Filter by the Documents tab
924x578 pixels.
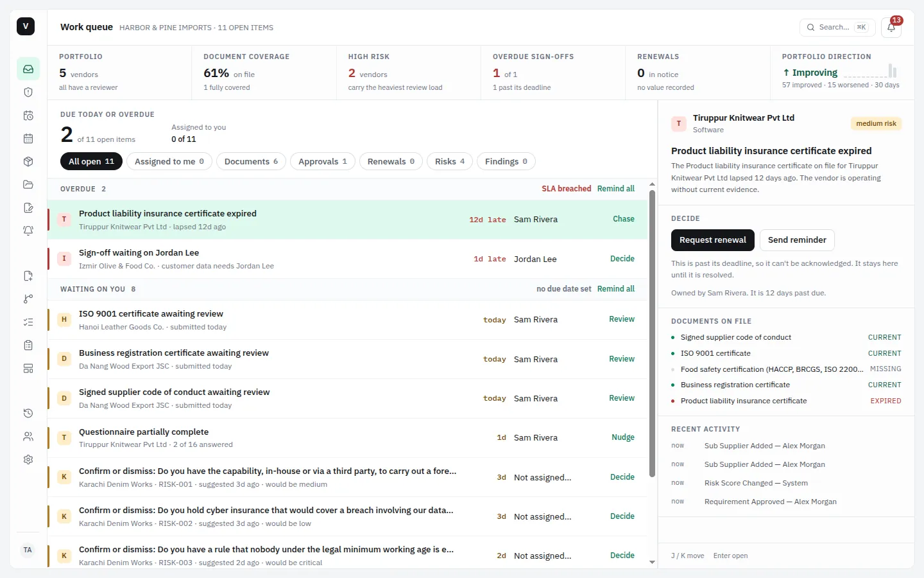251,161
